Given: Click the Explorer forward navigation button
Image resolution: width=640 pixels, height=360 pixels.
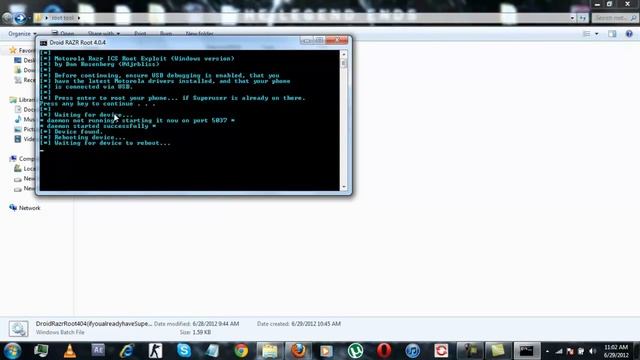Looking at the screenshot, I should 20,18.
